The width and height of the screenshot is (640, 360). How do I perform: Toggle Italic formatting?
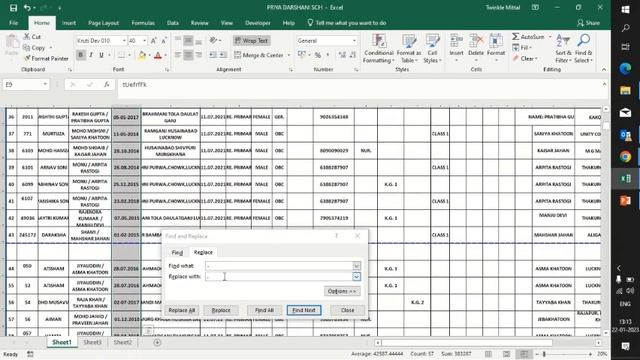91,55
